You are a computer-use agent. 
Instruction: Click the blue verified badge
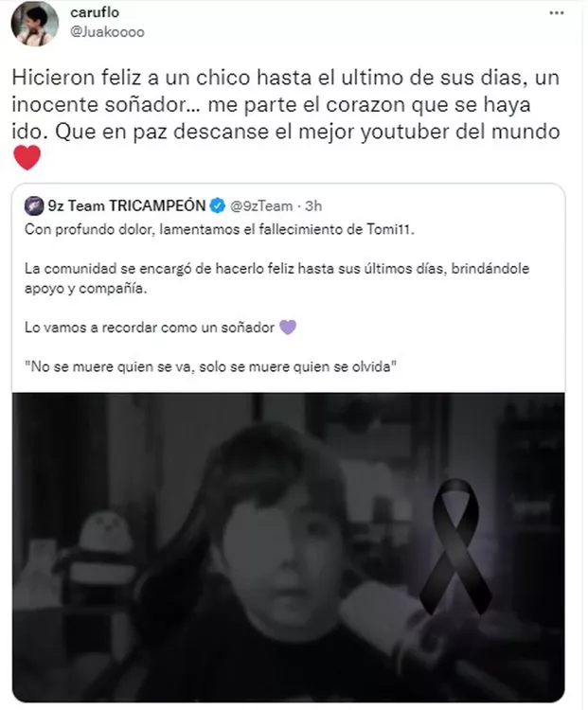point(218,206)
